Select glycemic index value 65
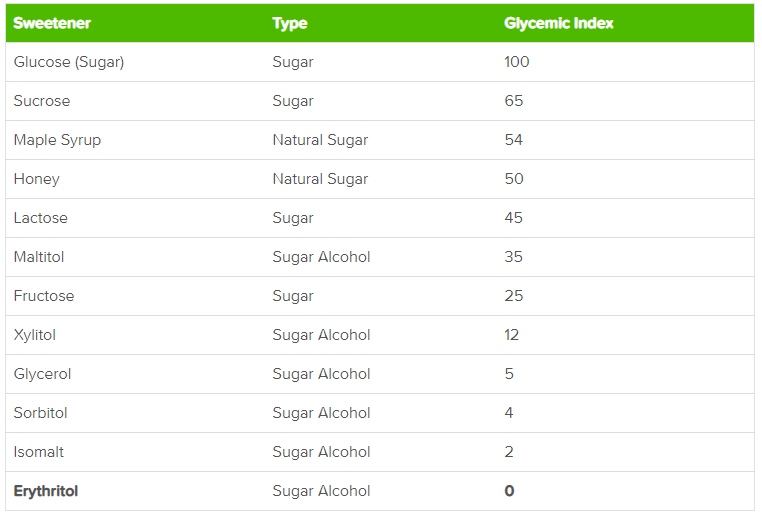The width and height of the screenshot is (762, 517). click(514, 101)
